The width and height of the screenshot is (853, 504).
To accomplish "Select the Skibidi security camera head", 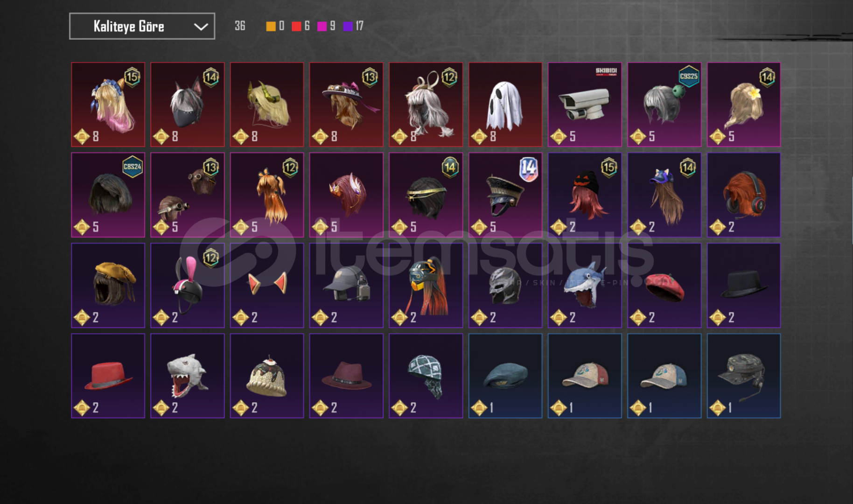I will click(585, 105).
